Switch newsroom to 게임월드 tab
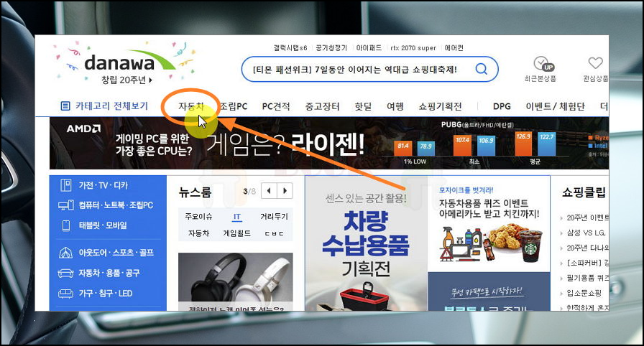 click(x=237, y=233)
